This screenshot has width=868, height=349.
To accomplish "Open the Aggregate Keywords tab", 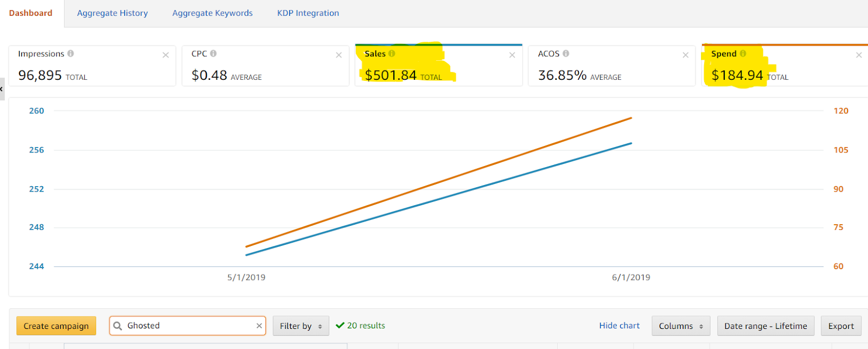I will click(x=212, y=13).
